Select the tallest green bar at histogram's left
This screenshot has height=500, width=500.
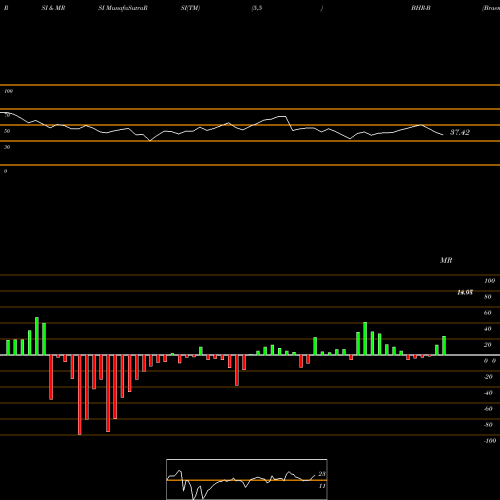[x=37, y=336]
